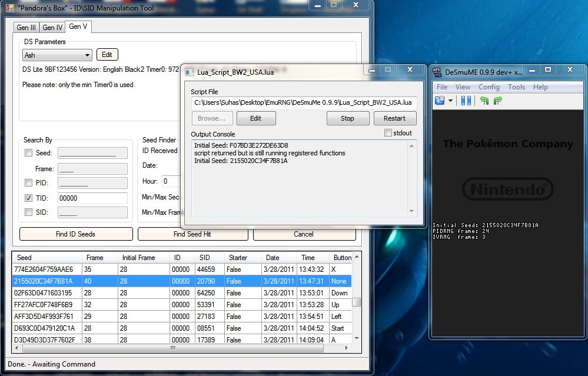Select the Gen V tab
Image resolution: width=588 pixels, height=376 pixels.
78,26
